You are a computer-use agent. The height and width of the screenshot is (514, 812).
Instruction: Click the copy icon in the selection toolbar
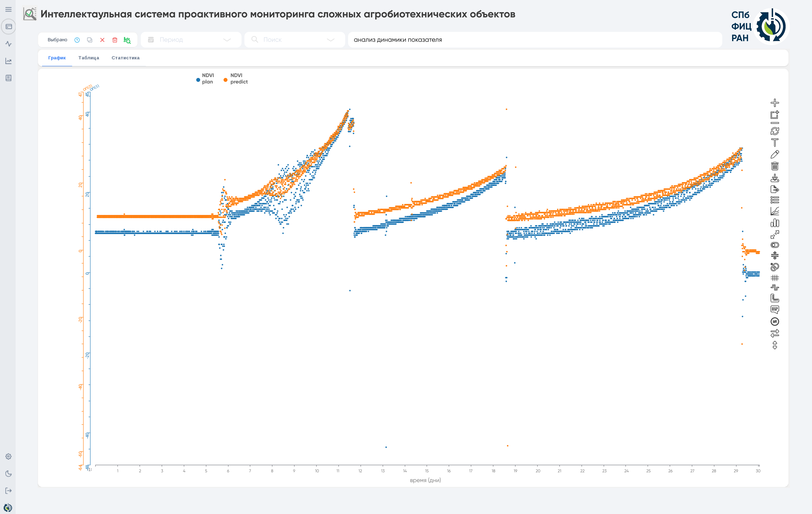coord(90,40)
